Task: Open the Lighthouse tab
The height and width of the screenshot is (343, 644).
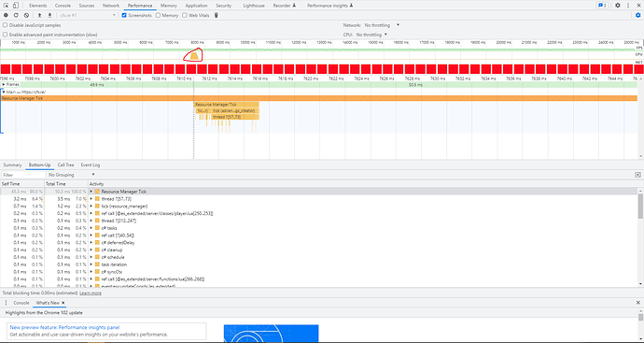Action: 254,6
